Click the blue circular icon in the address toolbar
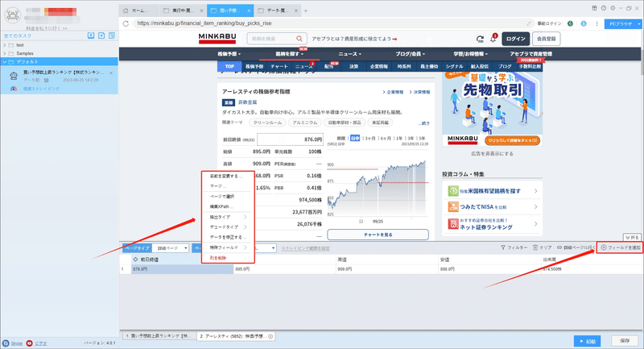This screenshot has width=644, height=349. pyautogui.click(x=584, y=23)
